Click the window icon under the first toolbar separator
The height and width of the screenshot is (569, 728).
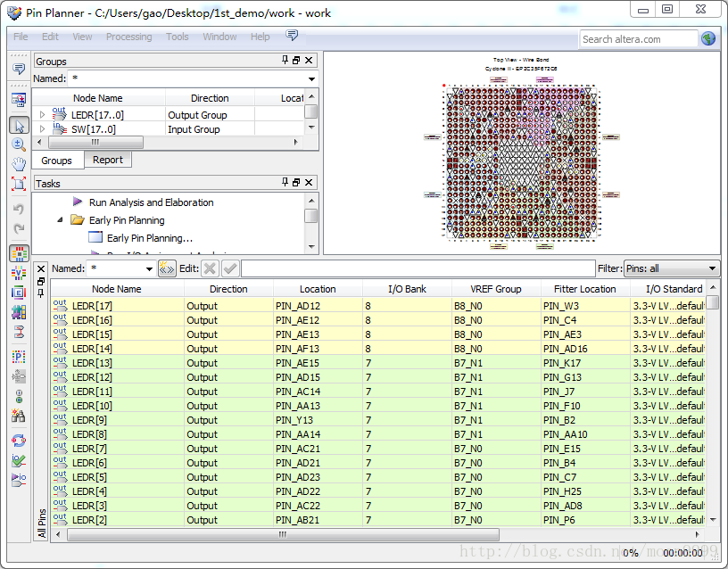(19, 100)
